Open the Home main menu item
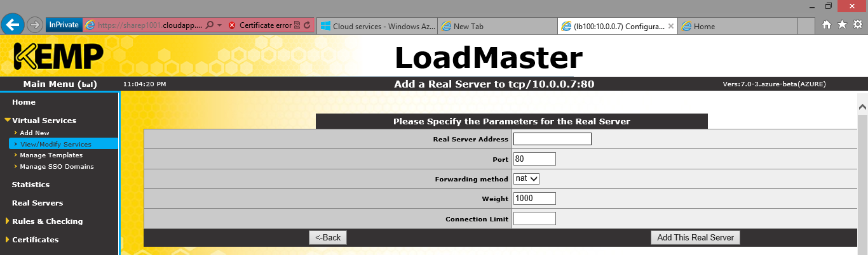 pos(24,102)
